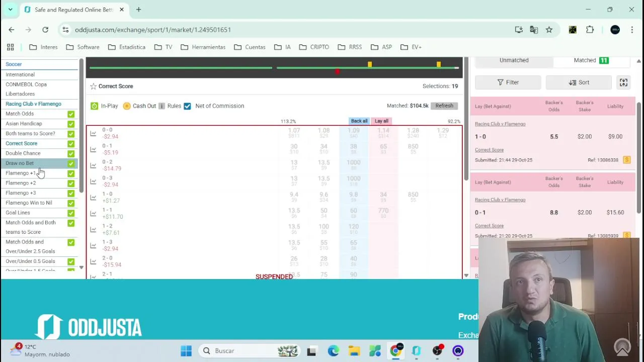This screenshot has width=644, height=362.
Task: Click the green match progress bar
Action: [x=274, y=67]
